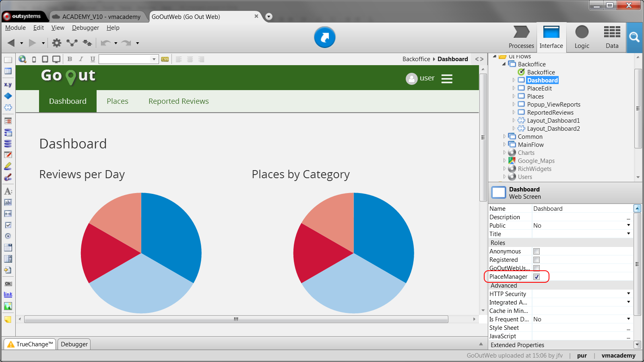Select the Image widget tool

[x=8, y=306]
